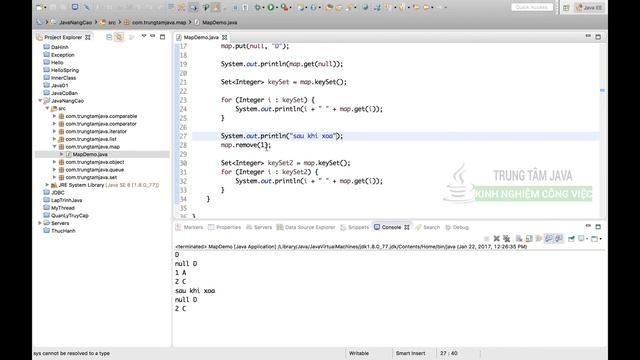Expand MapDemo.java tree node

point(62,154)
